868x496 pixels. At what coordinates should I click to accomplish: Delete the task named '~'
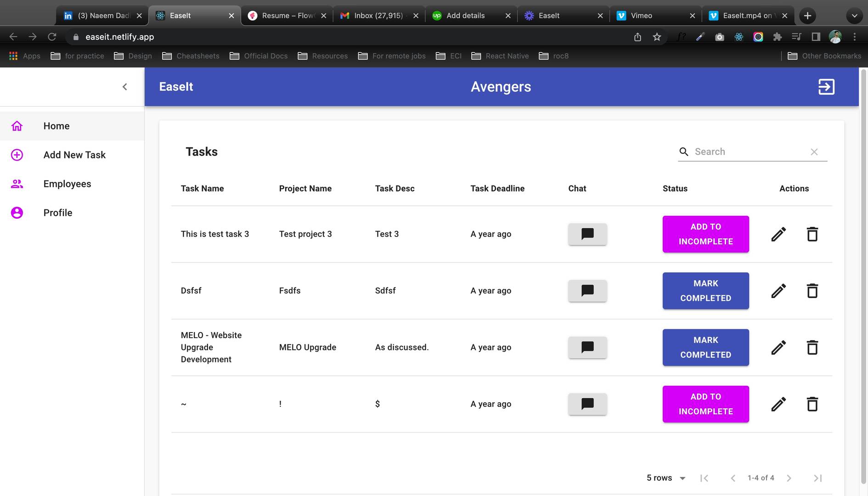click(x=812, y=404)
